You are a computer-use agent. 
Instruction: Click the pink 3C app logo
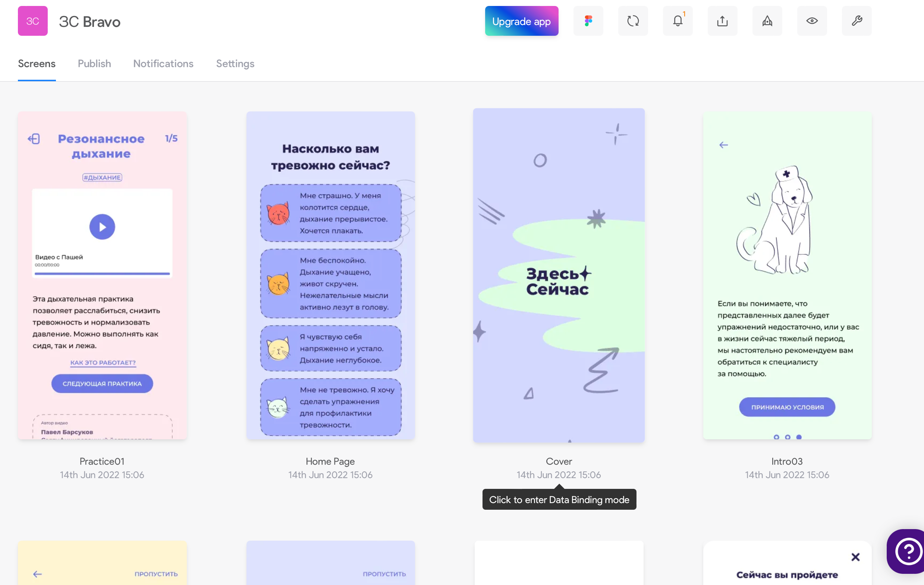pos(32,21)
